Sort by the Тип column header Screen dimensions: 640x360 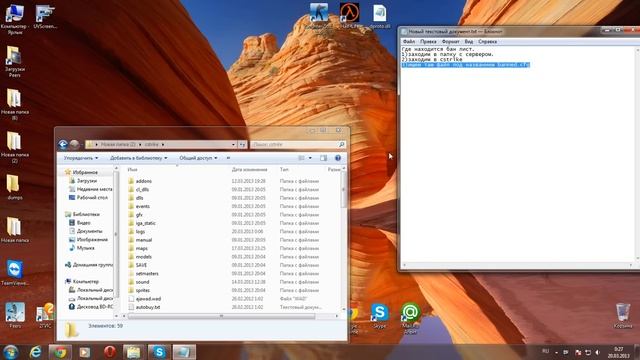pos(284,169)
